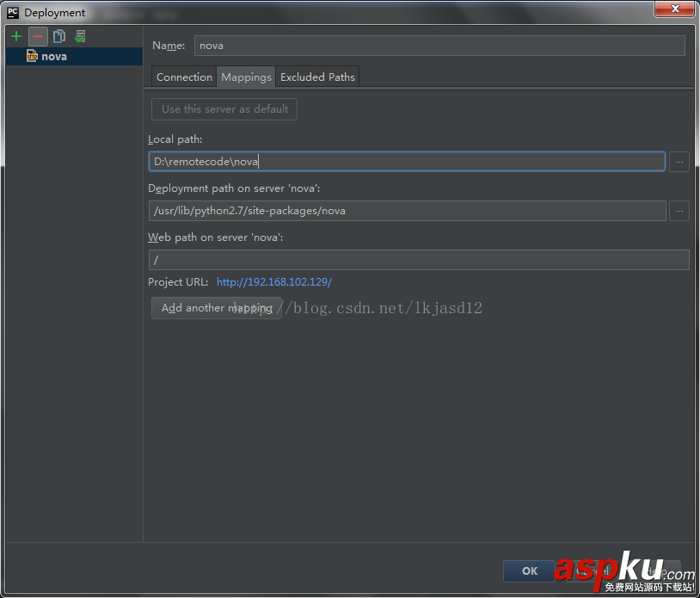The image size is (700, 598).
Task: Select the deployment path text field
Action: pyautogui.click(x=404, y=211)
